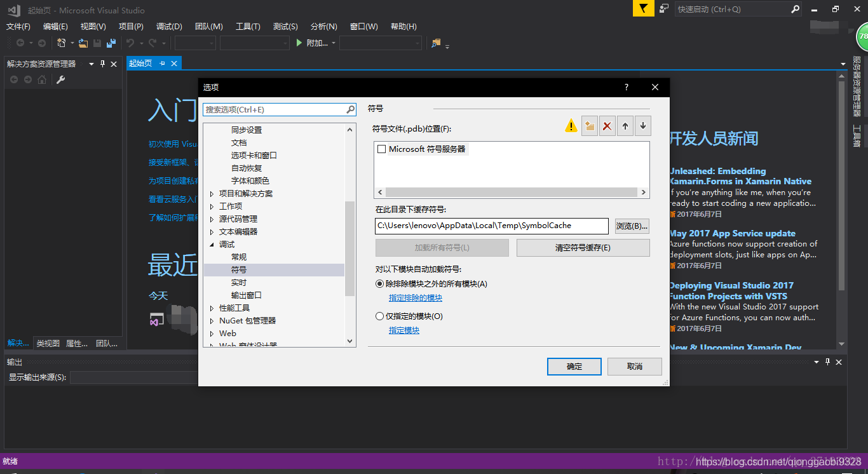This screenshot has width=868, height=474.
Task: Open the Specify modules link
Action: 404,330
